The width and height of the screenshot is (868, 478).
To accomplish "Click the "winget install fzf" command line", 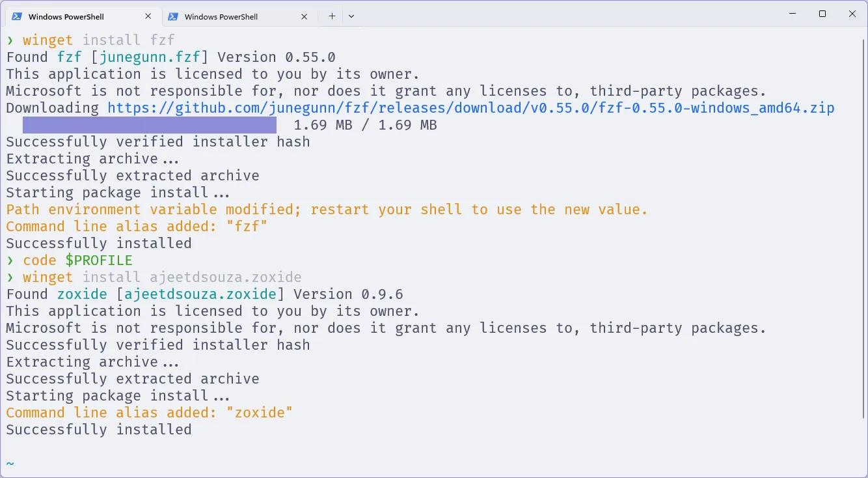I will click(90, 40).
